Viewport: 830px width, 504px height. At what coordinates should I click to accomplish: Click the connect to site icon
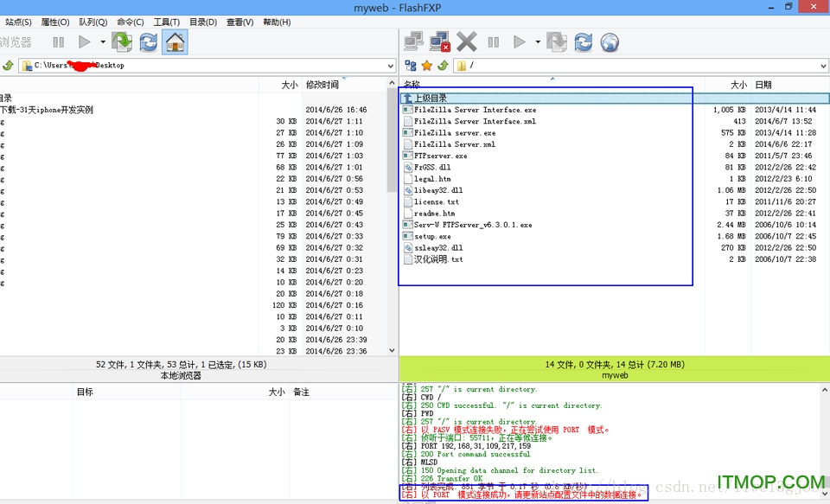pos(414,41)
